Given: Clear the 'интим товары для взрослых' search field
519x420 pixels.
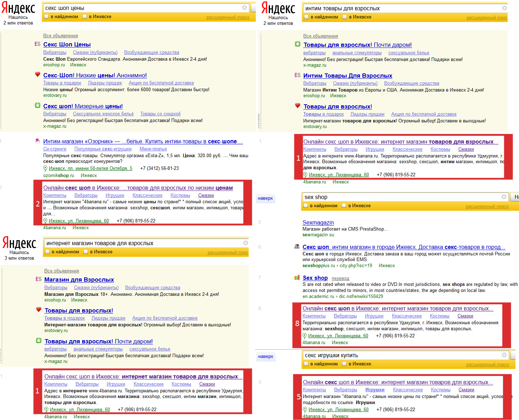Looking at the screenshot, I should [504, 8].
